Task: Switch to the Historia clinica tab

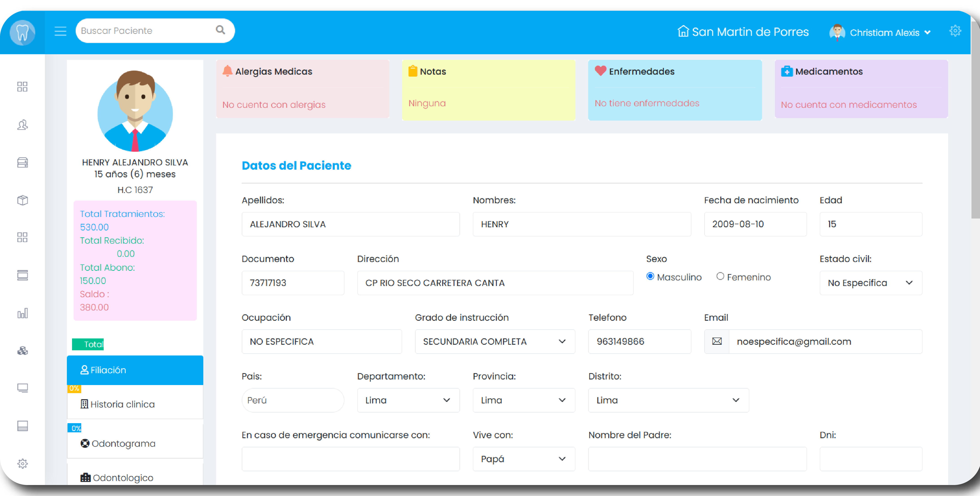Action: click(123, 404)
